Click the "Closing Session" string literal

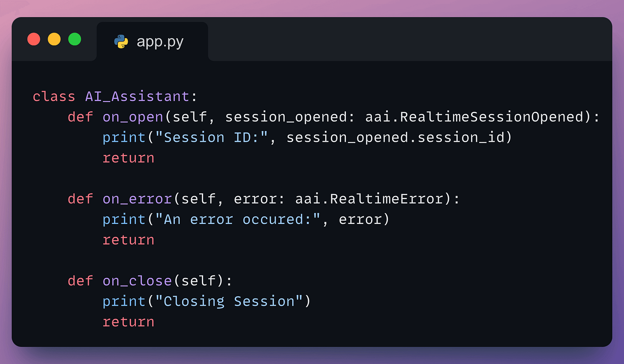tap(229, 301)
